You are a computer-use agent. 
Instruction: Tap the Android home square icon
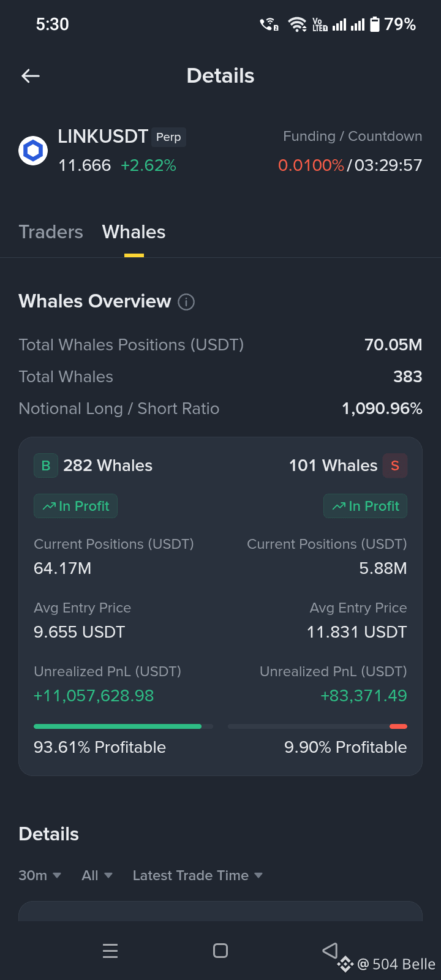(x=221, y=951)
